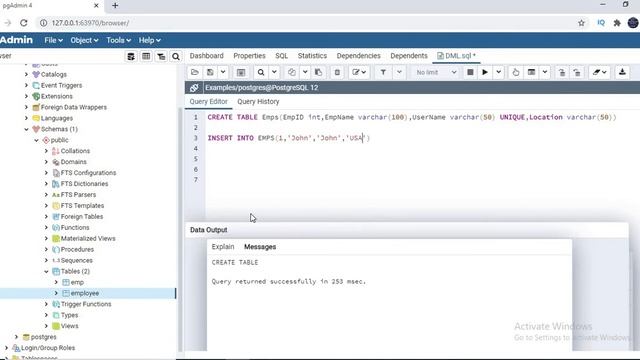
Task: Click the Delete trash icon
Action: tap(337, 72)
